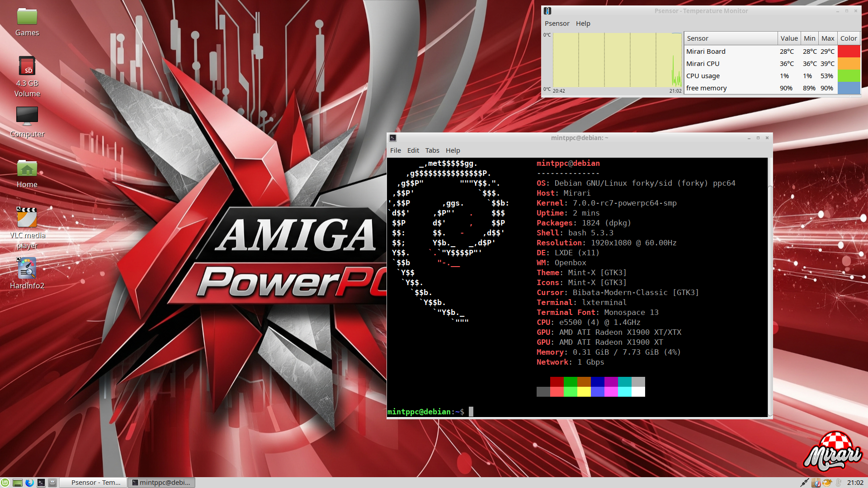Open the Linux Mint start menu

5,483
